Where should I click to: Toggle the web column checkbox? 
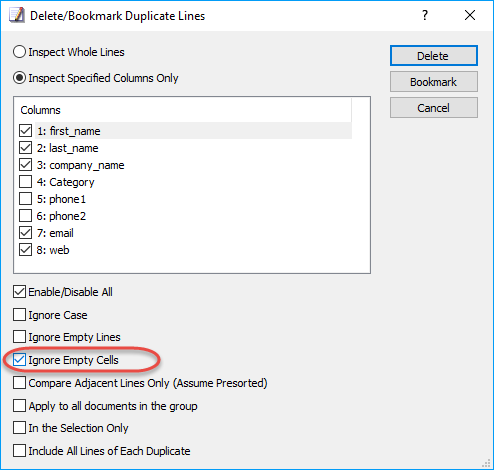(x=26, y=250)
